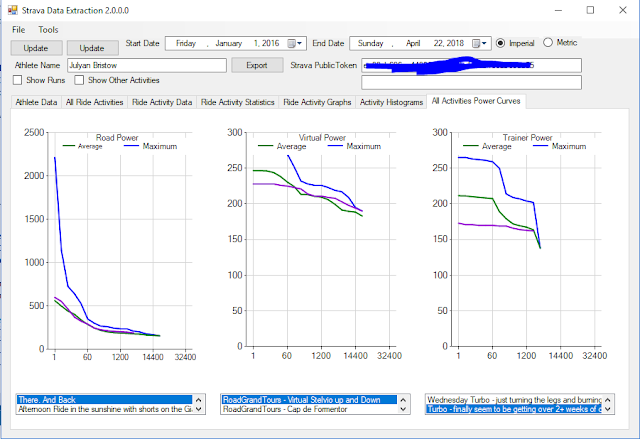Select 'RoadGrandTours - Cap de Formentor' entry

coord(309,409)
